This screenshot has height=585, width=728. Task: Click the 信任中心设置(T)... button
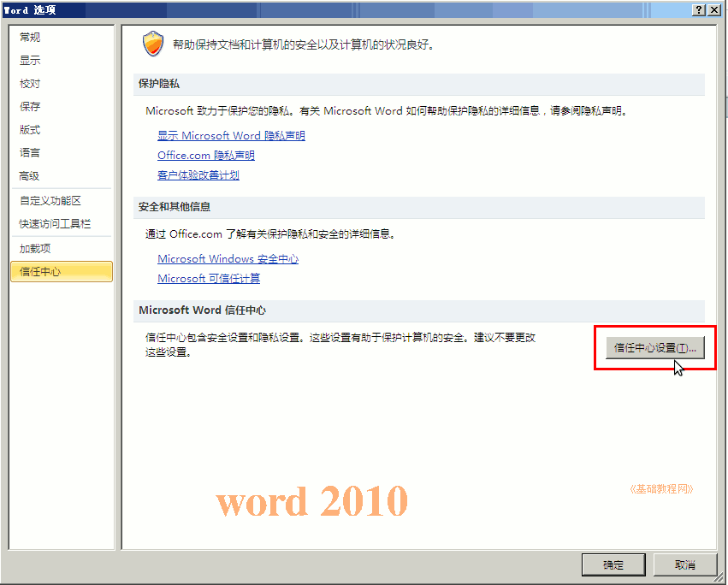click(x=655, y=348)
